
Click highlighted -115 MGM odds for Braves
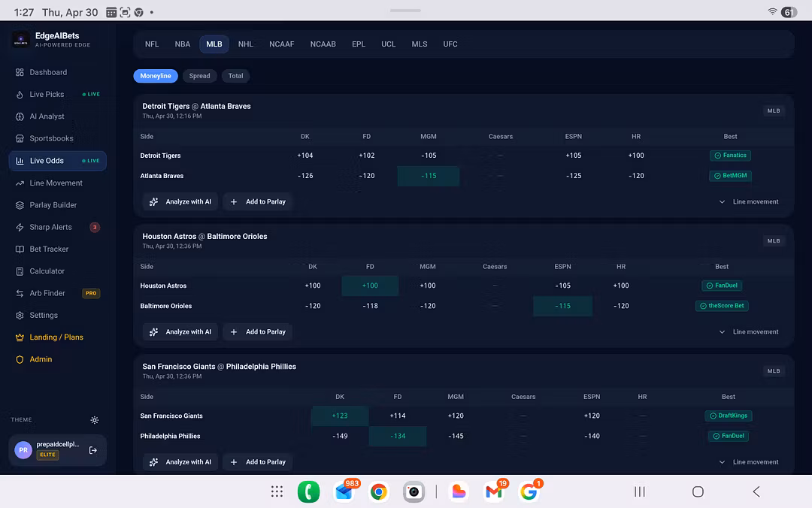coord(429,176)
